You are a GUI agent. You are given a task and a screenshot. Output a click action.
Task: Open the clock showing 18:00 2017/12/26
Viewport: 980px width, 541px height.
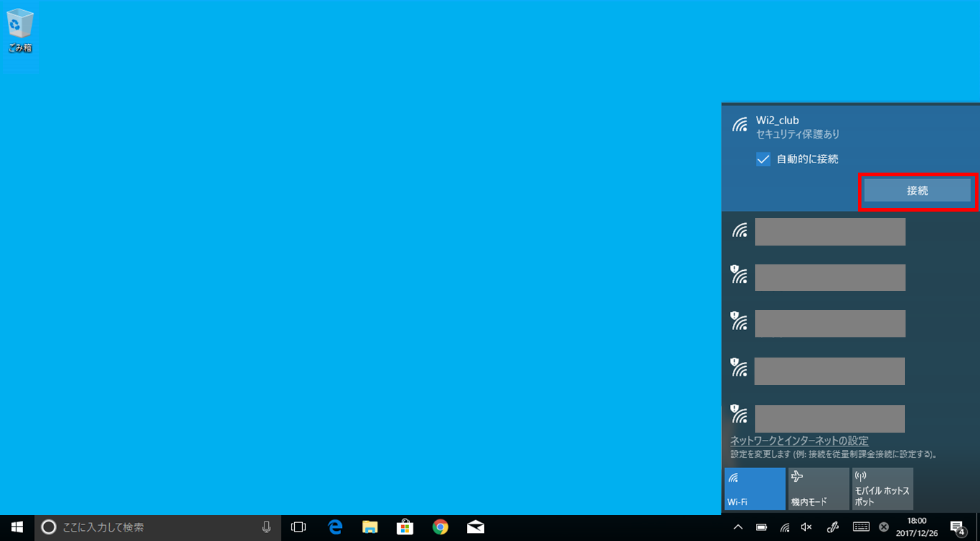916,527
